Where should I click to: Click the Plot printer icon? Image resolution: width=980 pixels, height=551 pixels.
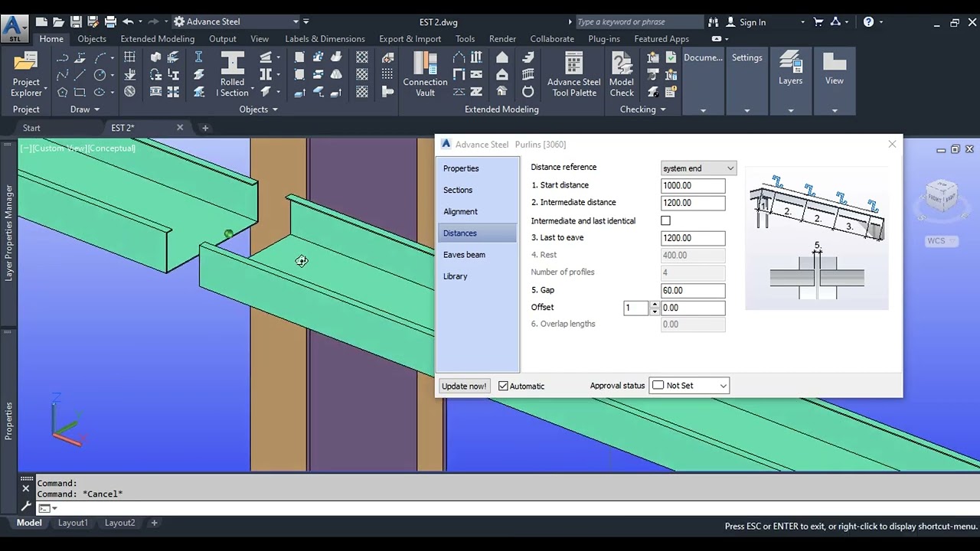pyautogui.click(x=110, y=22)
